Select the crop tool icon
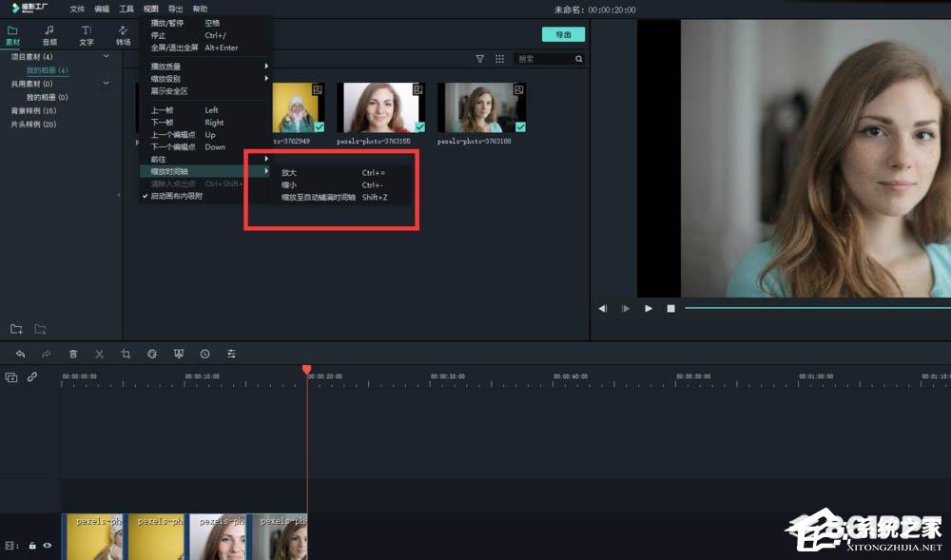The height and width of the screenshot is (560, 951). [x=126, y=354]
